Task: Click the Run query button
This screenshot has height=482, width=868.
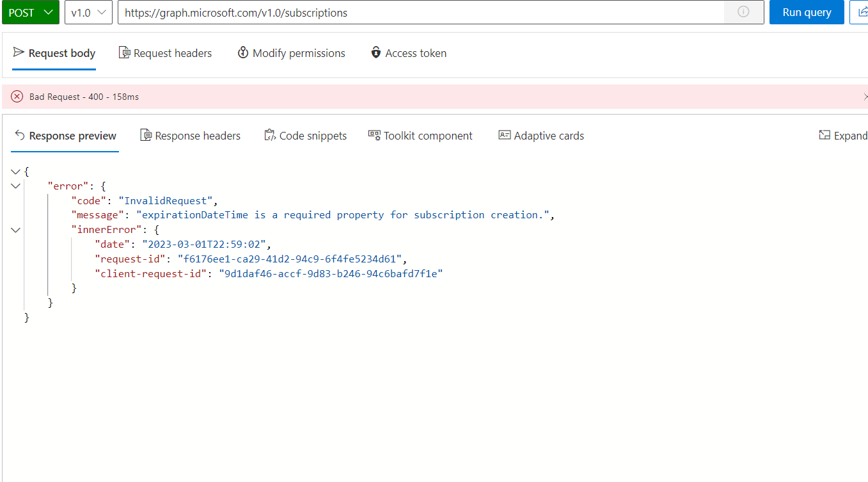Action: coord(807,12)
